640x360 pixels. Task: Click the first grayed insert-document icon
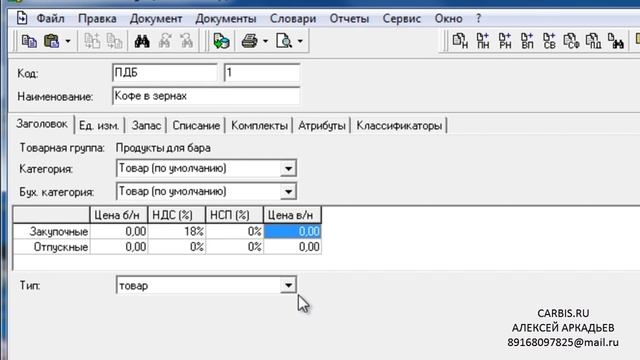pos(92,41)
